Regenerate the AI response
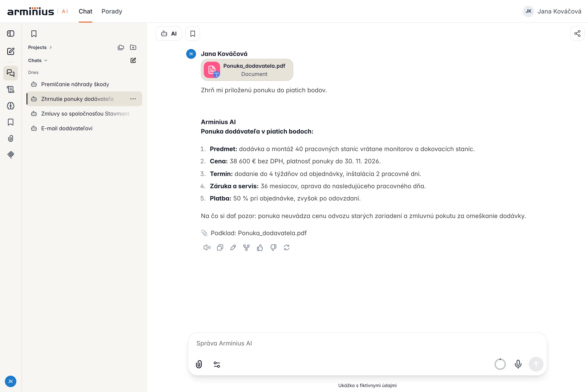Image resolution: width=588 pixels, height=392 pixels. click(x=286, y=247)
